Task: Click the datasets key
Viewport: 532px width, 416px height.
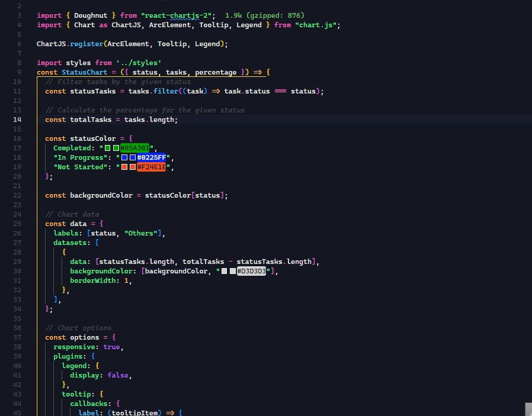Action: tap(70, 243)
